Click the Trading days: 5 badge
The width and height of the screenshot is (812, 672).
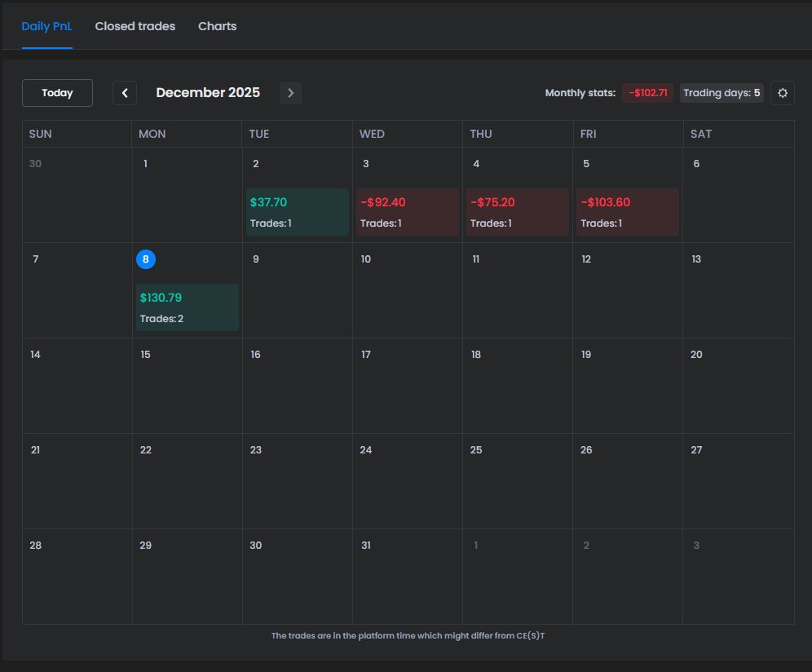(x=722, y=93)
